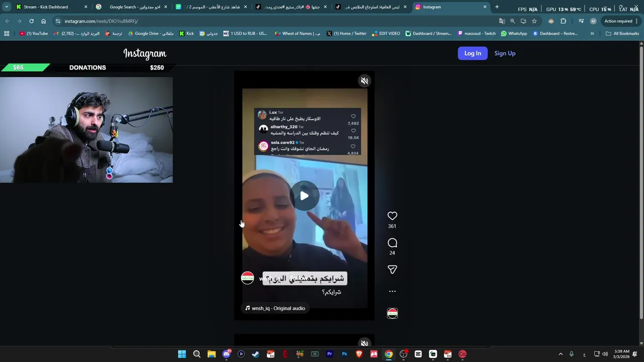The height and width of the screenshot is (362, 644).
Task: Open 1 USD to RUB bookmark
Action: click(x=245, y=34)
